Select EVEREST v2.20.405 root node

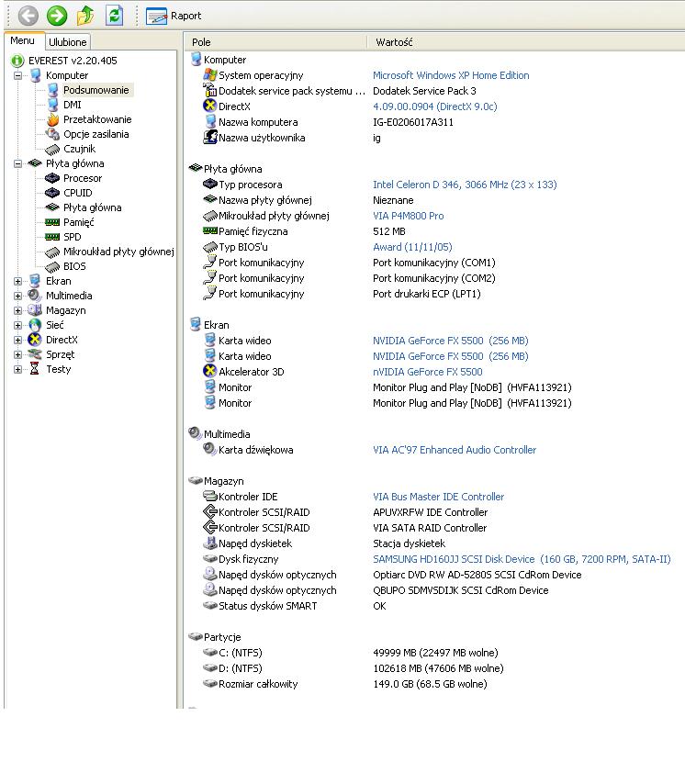[x=73, y=61]
